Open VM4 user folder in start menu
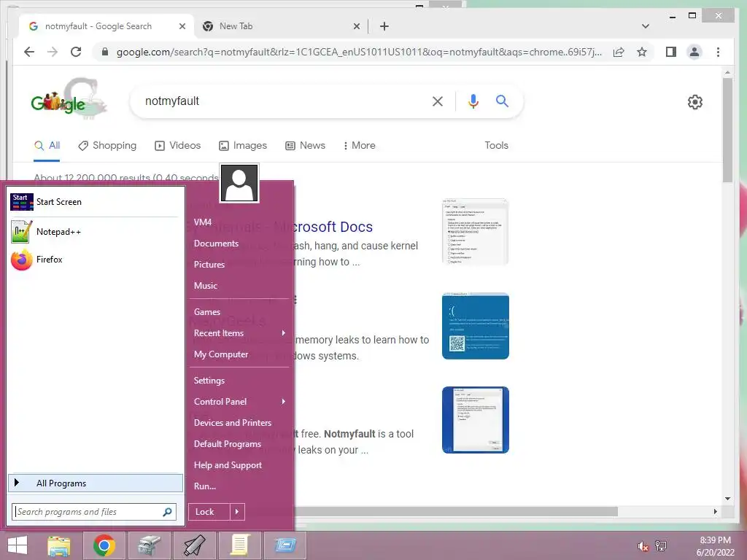This screenshot has height=560, width=747. (239, 222)
